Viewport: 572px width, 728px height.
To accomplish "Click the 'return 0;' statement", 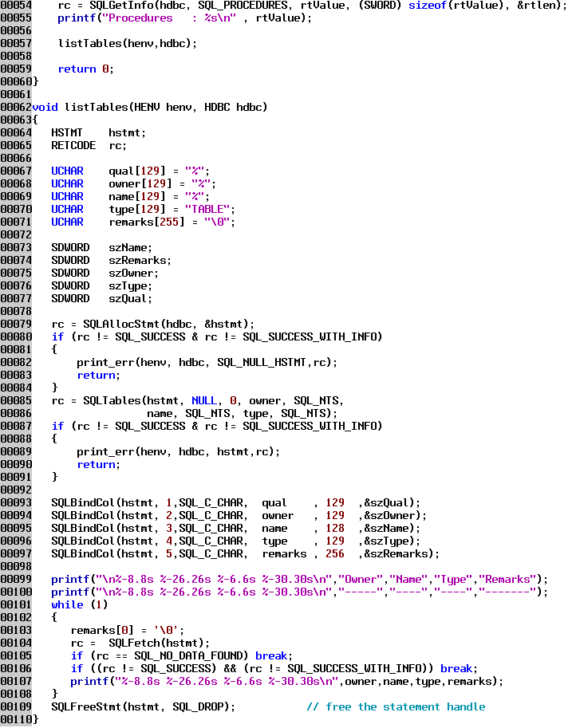I will tap(85, 69).
